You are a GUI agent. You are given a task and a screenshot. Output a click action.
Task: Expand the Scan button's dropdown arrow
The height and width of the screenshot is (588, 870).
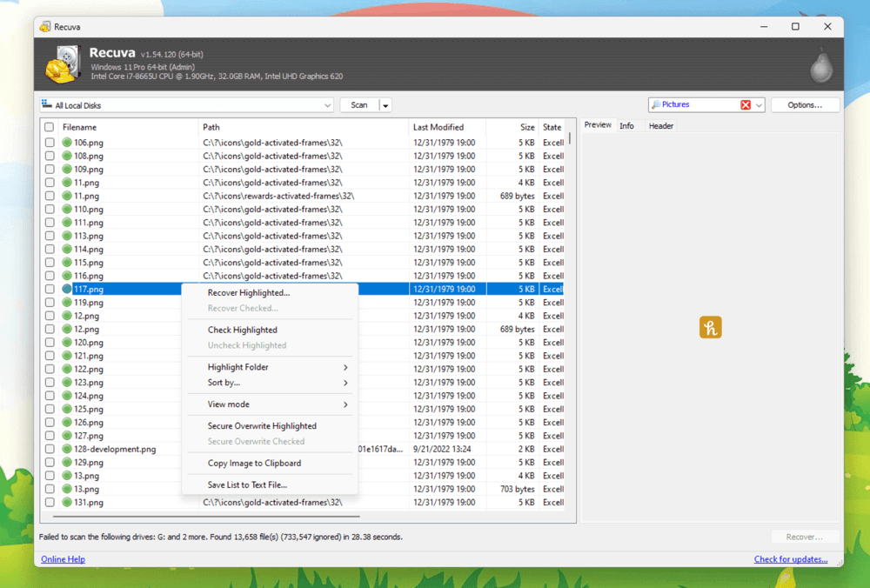click(385, 104)
